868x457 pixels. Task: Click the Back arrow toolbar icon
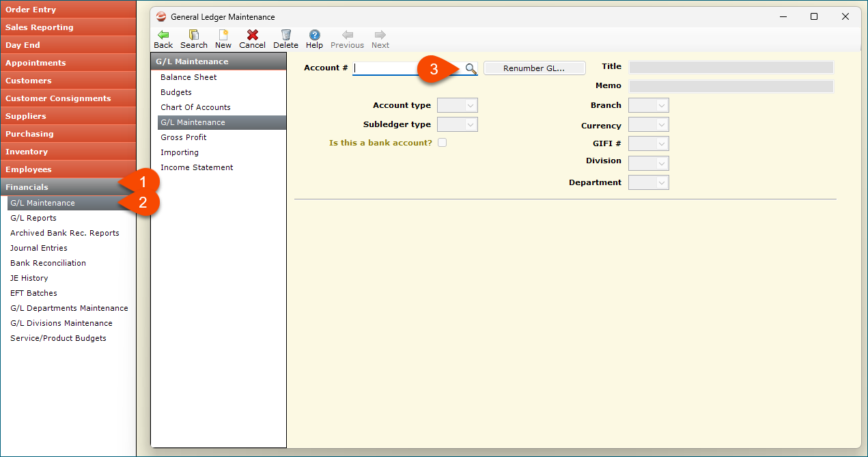click(x=163, y=35)
